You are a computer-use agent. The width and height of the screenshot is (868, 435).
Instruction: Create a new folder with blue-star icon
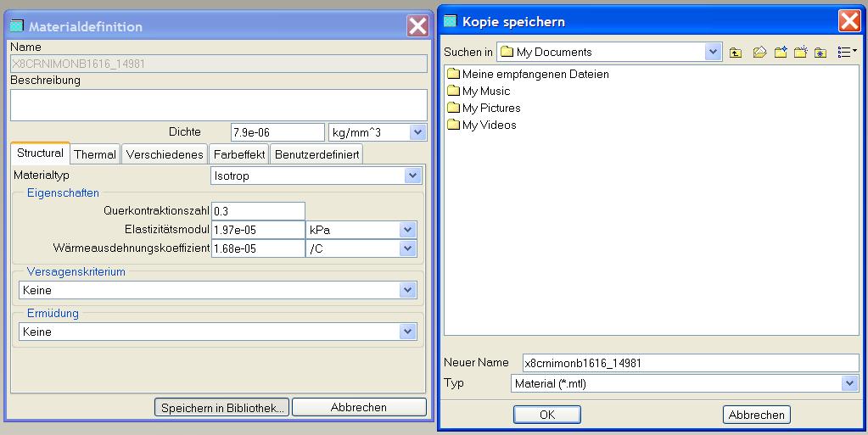(781, 52)
